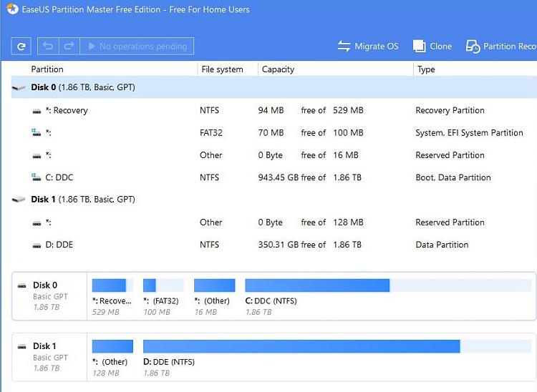This screenshot has width=537, height=392.
Task: Select the 100 MB FAT32 partition bar
Action: point(164,285)
